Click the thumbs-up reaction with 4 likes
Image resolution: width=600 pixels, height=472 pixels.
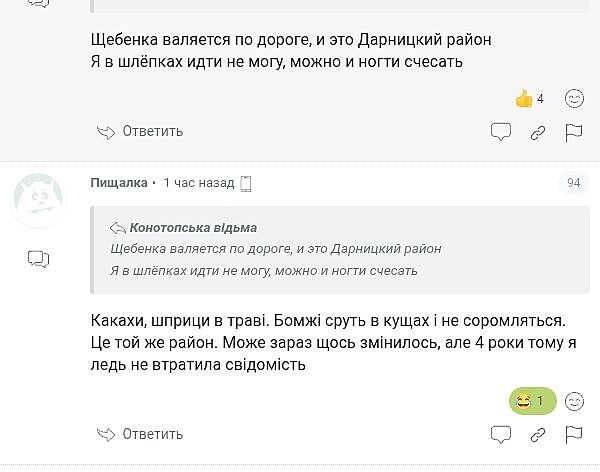pyautogui.click(x=529, y=98)
